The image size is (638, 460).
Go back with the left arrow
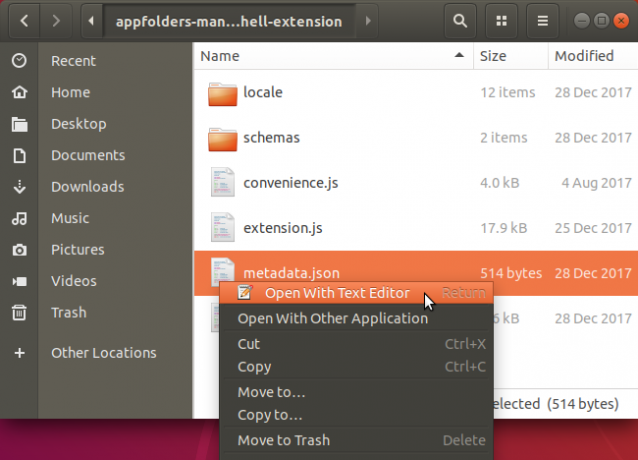[24, 21]
